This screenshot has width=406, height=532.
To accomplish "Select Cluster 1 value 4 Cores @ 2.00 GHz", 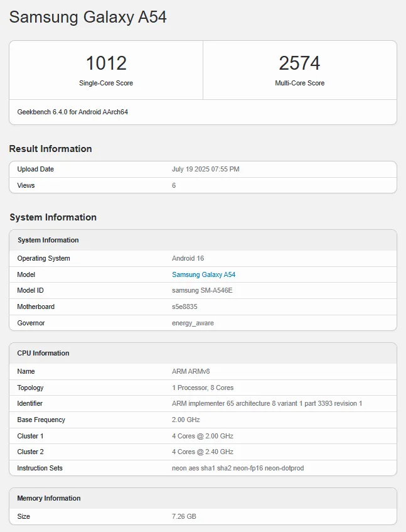I will coord(203,436).
